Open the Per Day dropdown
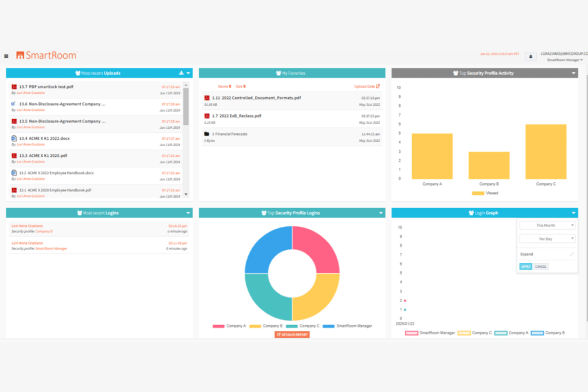This screenshot has width=588, height=392. coord(547,239)
